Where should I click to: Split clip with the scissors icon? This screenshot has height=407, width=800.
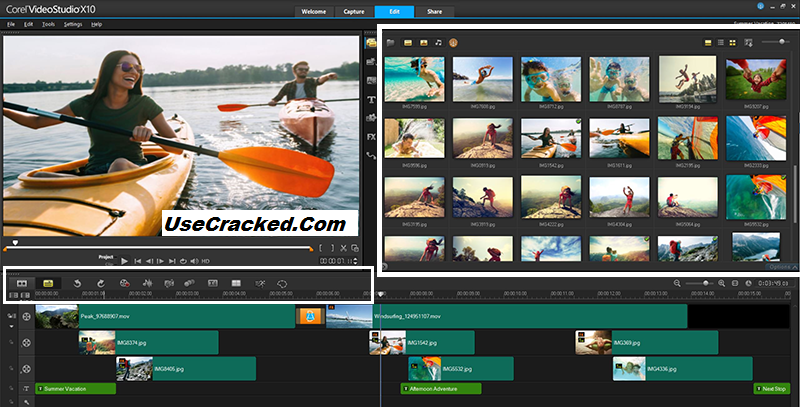coord(343,248)
